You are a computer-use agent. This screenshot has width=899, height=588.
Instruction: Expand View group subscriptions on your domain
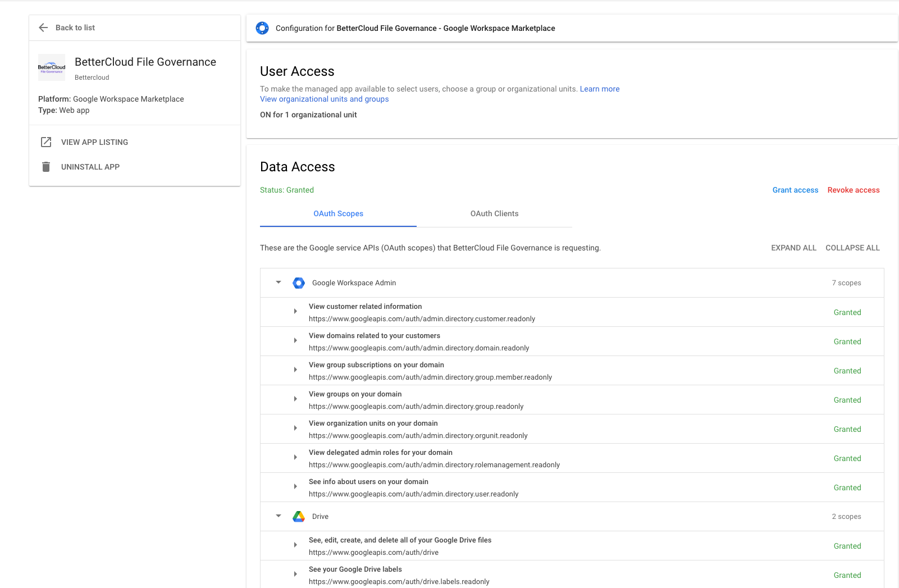[x=295, y=370]
